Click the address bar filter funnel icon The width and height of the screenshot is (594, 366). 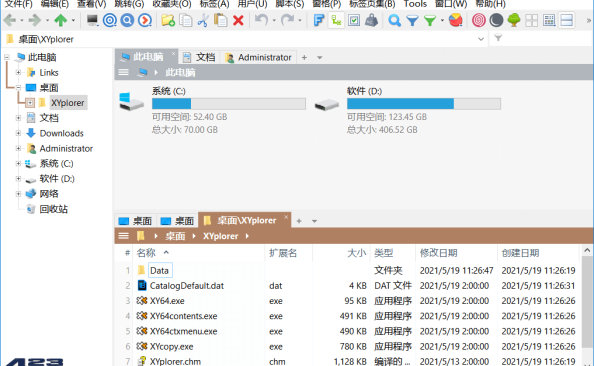498,38
